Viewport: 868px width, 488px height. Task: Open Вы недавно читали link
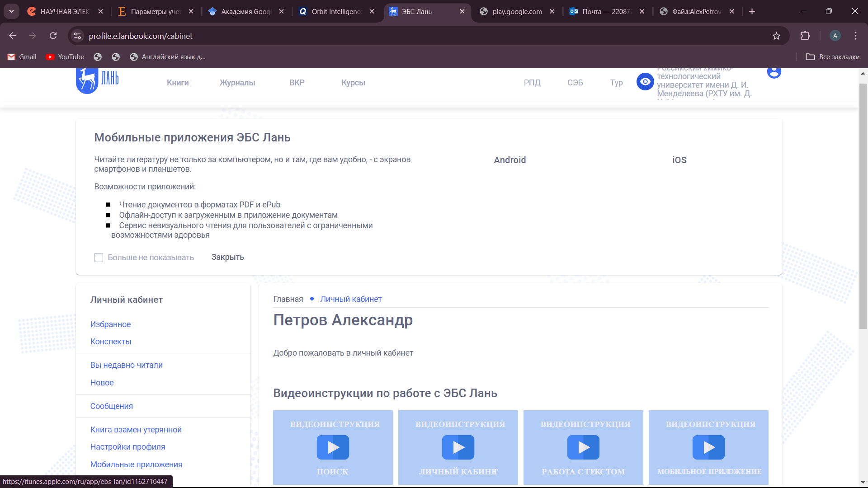tap(126, 365)
